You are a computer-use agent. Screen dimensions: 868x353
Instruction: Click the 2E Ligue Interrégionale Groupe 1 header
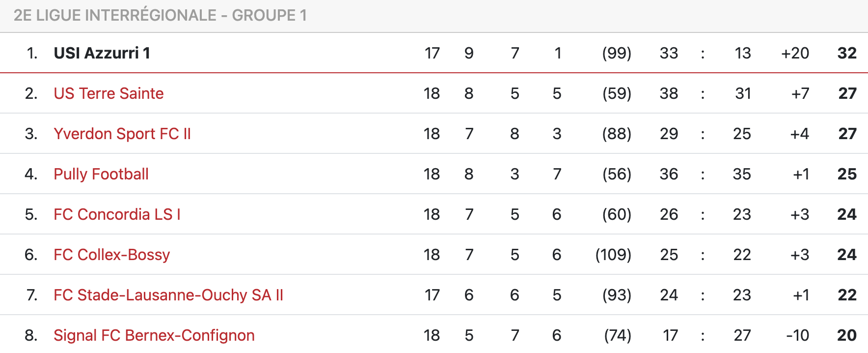(x=160, y=16)
